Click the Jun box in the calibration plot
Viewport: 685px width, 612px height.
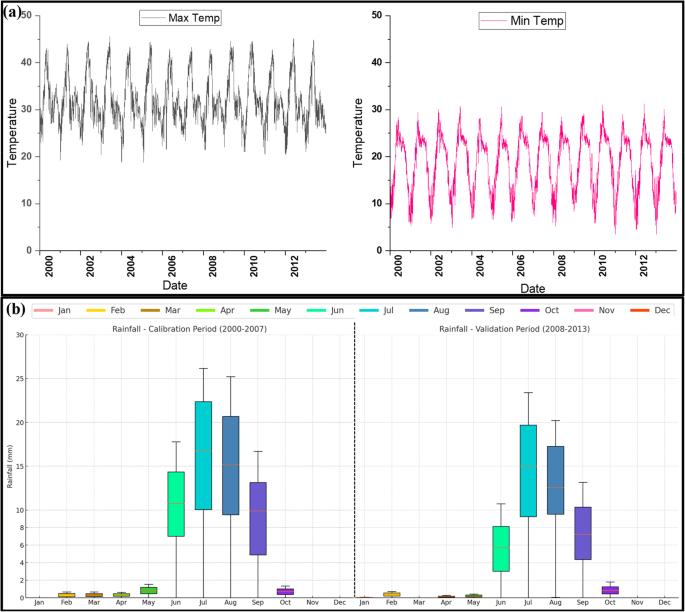point(176,504)
